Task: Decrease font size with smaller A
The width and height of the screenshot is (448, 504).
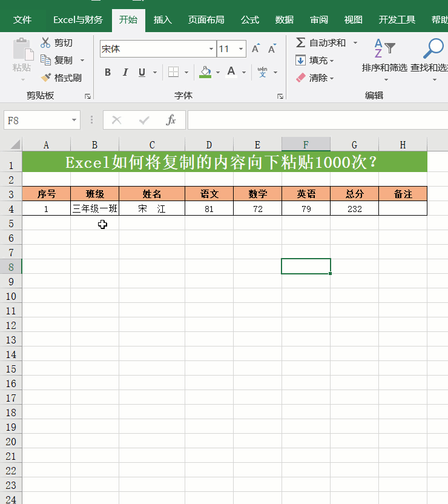Action: tap(272, 49)
